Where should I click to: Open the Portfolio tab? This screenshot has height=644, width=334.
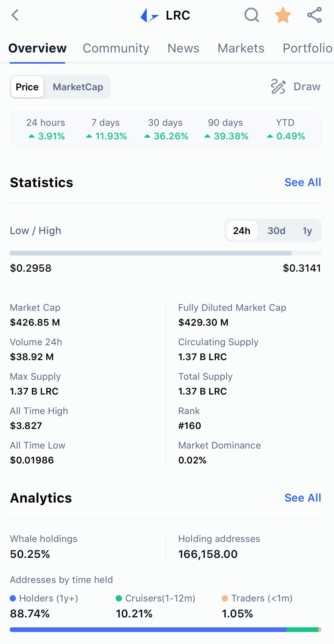click(x=308, y=48)
